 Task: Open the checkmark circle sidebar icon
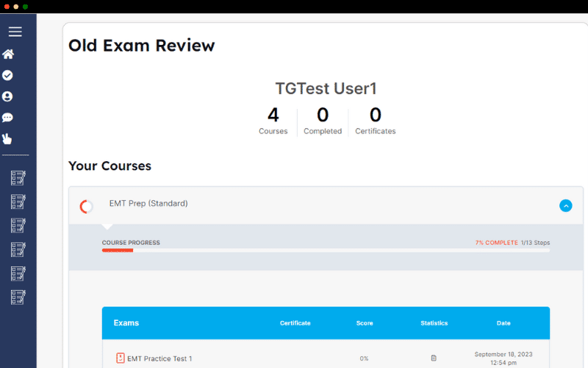click(x=7, y=76)
